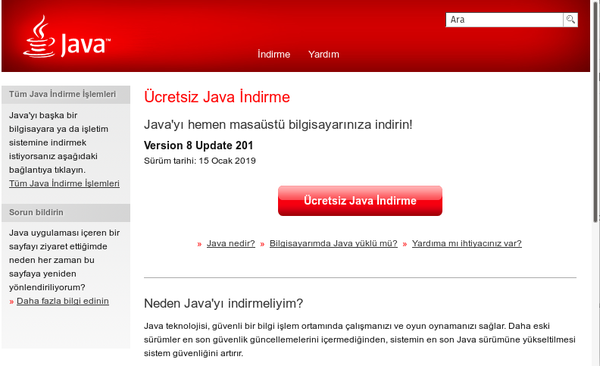Open the İndirme menu item
The image size is (600, 366).
[x=274, y=54]
